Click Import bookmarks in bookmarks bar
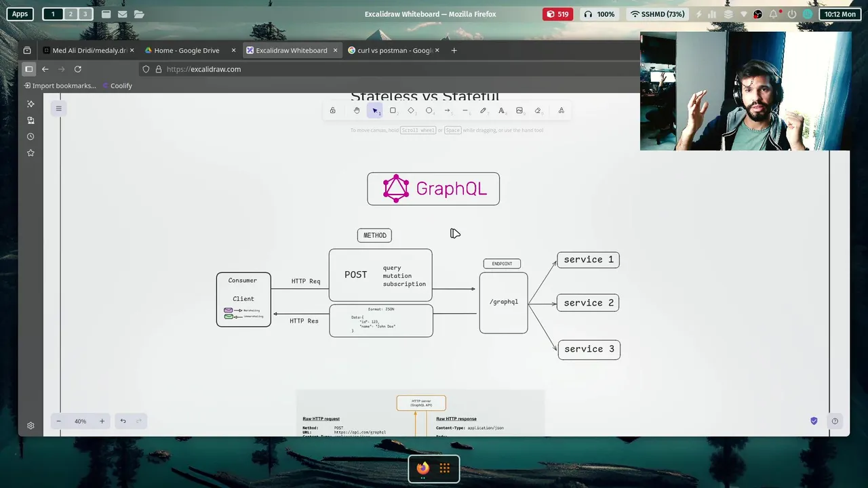This screenshot has height=488, width=868. pyautogui.click(x=60, y=85)
